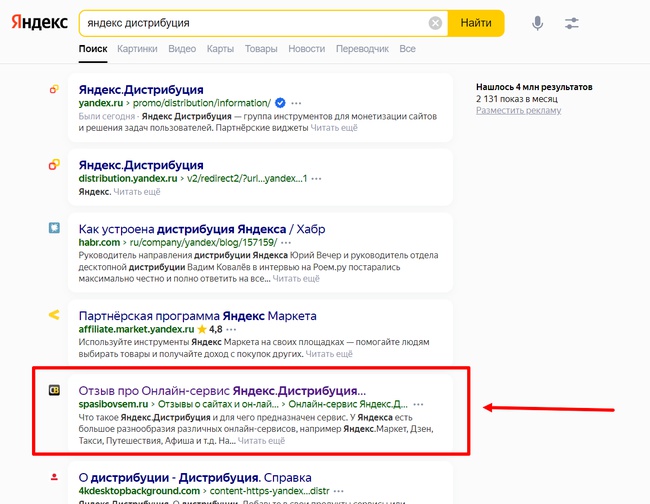Clear the search query with the X icon

pyautogui.click(x=435, y=23)
